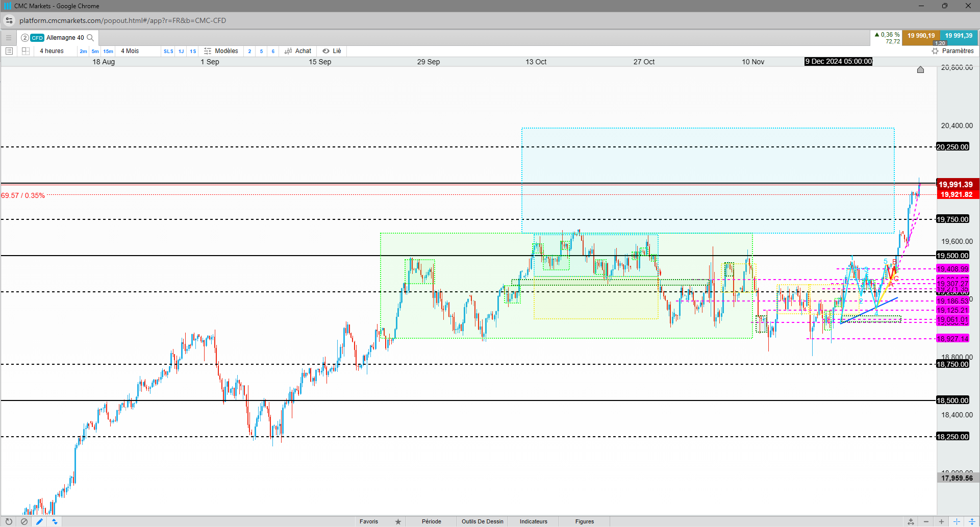Open the 4 heures interval dropdown
Image resolution: width=980 pixels, height=527 pixels.
pos(52,51)
